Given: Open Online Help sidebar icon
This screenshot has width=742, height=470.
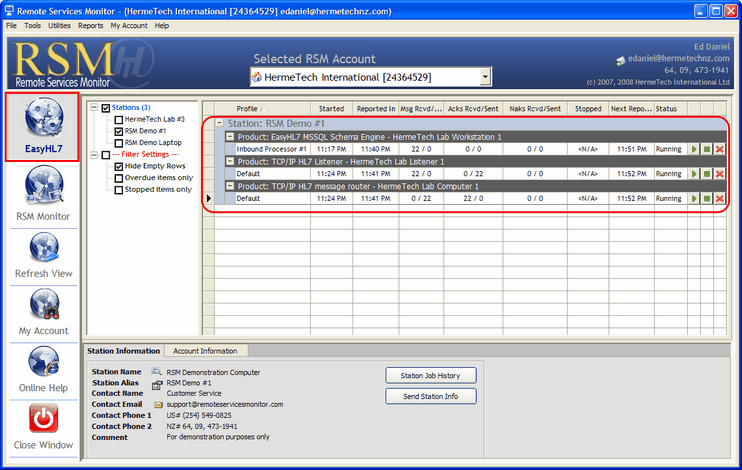Looking at the screenshot, I should pyautogui.click(x=44, y=361).
